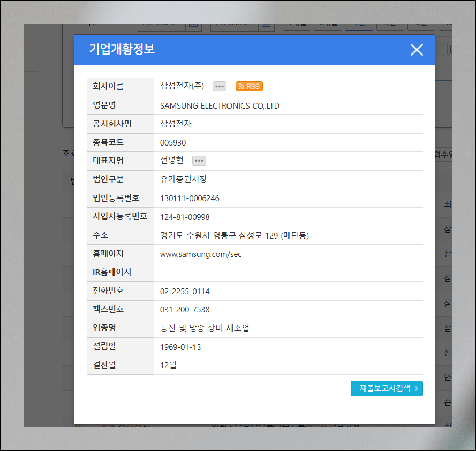The image size is (476, 451).
Task: Select the company name 삼성전자(주)
Action: pos(182,86)
